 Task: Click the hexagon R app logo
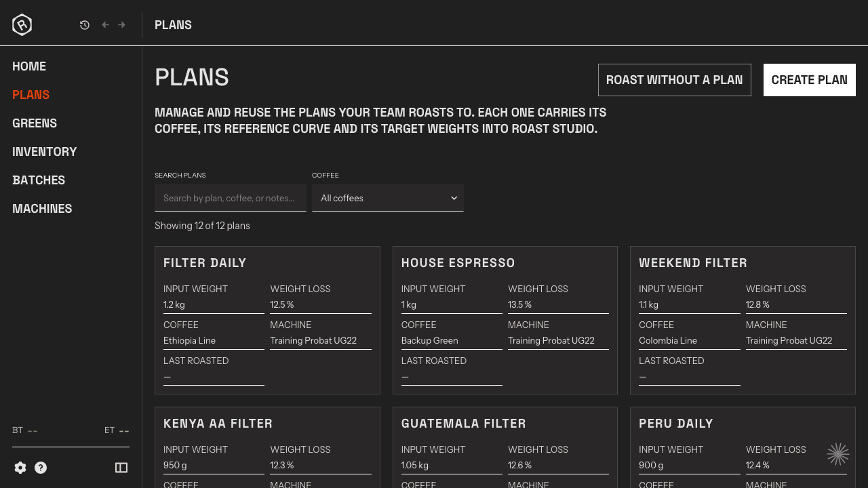click(x=22, y=24)
